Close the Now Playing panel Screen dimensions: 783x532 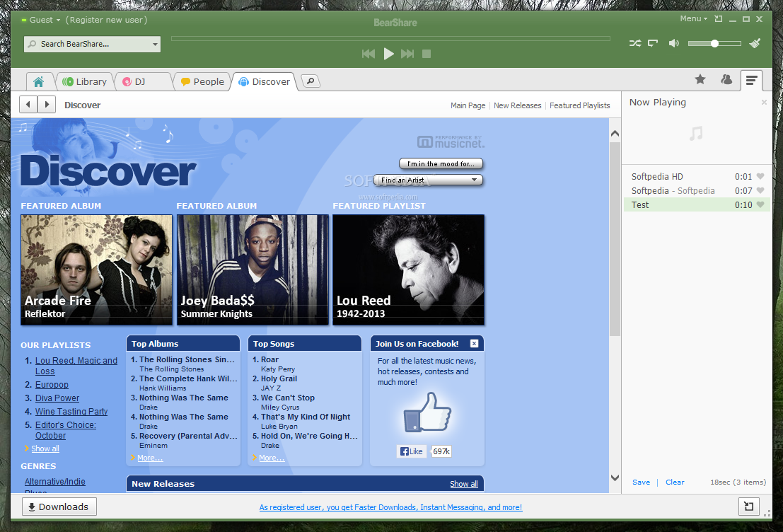click(764, 102)
